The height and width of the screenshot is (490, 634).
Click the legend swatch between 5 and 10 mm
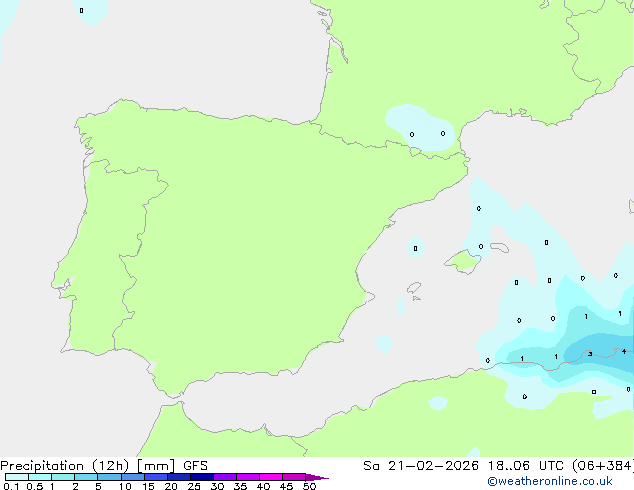tap(110, 478)
